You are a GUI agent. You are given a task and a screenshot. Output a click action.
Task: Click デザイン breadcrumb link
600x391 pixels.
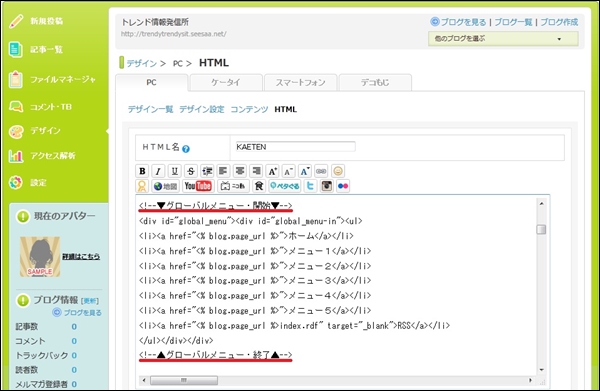pyautogui.click(x=142, y=63)
